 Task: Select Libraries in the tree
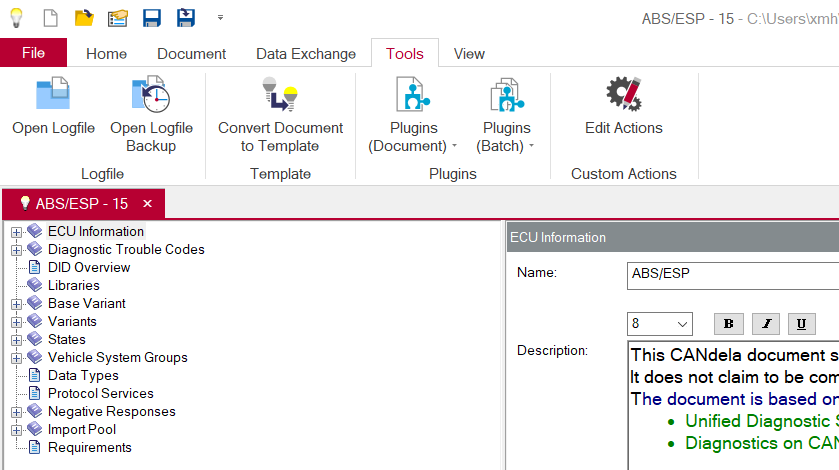[74, 285]
